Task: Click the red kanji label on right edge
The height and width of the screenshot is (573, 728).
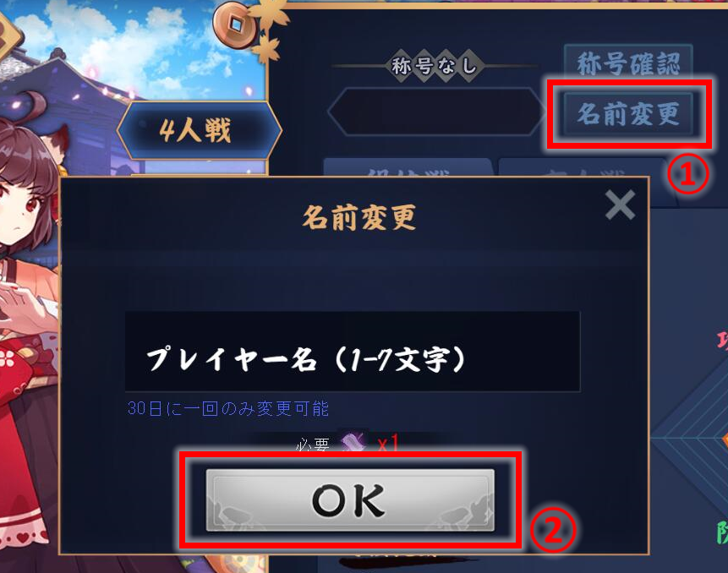Action: coord(722,341)
